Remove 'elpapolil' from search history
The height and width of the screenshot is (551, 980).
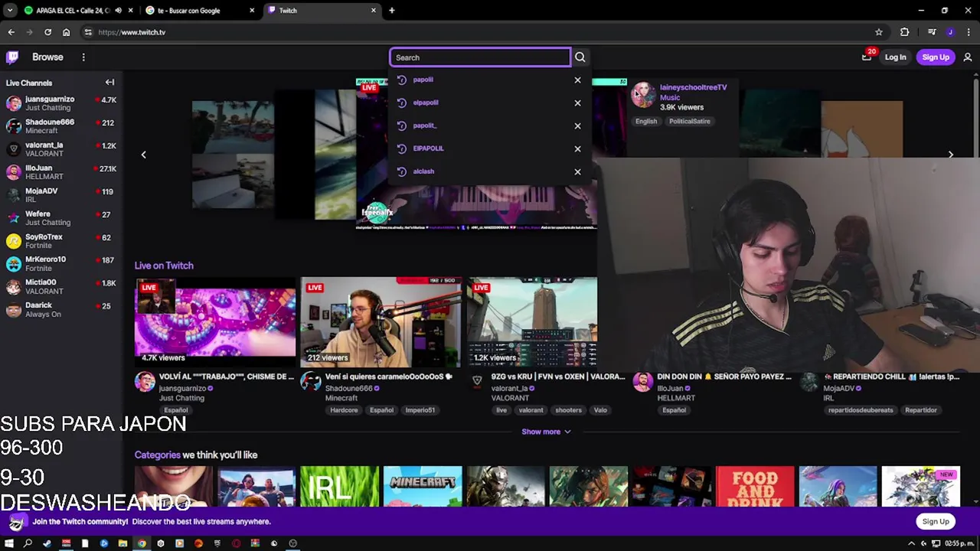[577, 103]
